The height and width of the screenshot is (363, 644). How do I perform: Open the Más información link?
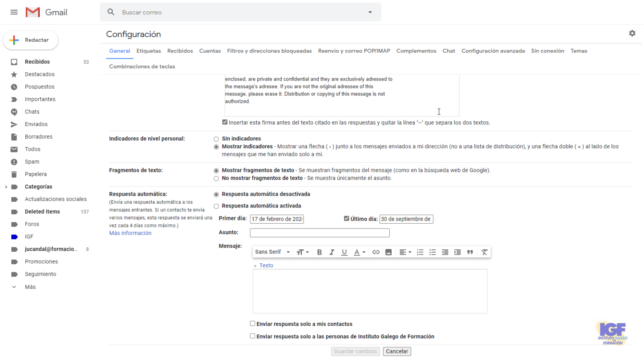130,233
